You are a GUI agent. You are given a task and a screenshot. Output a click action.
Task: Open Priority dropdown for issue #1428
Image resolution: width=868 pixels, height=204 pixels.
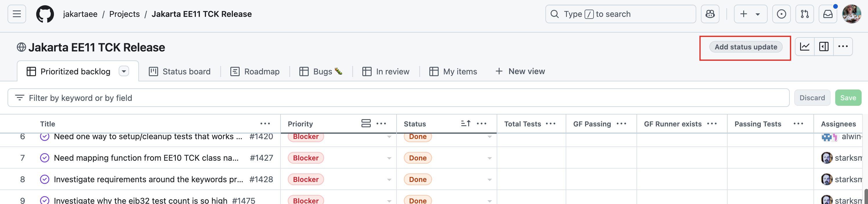tap(389, 180)
